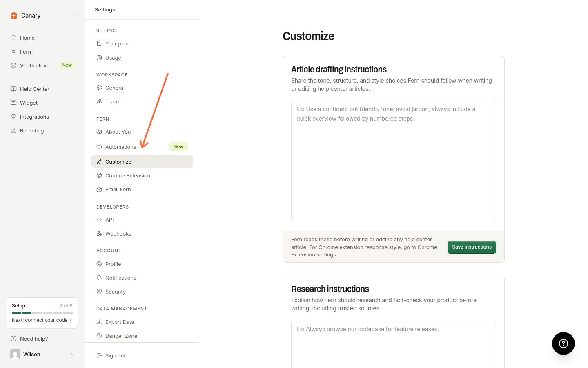588x368 pixels.
Task: Click the "2 of 6" setup count
Action: [x=66, y=306]
